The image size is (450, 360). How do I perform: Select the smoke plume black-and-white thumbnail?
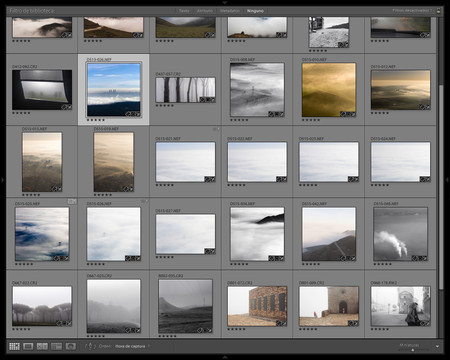point(401,234)
